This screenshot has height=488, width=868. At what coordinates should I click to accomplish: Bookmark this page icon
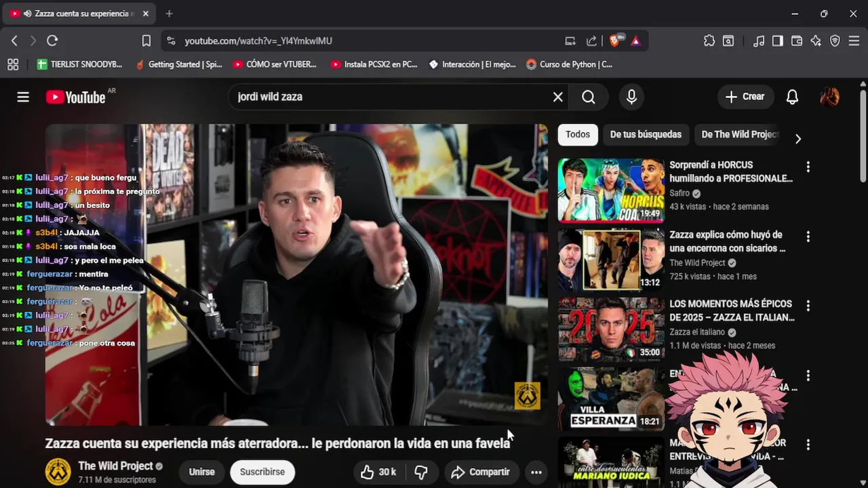point(146,41)
